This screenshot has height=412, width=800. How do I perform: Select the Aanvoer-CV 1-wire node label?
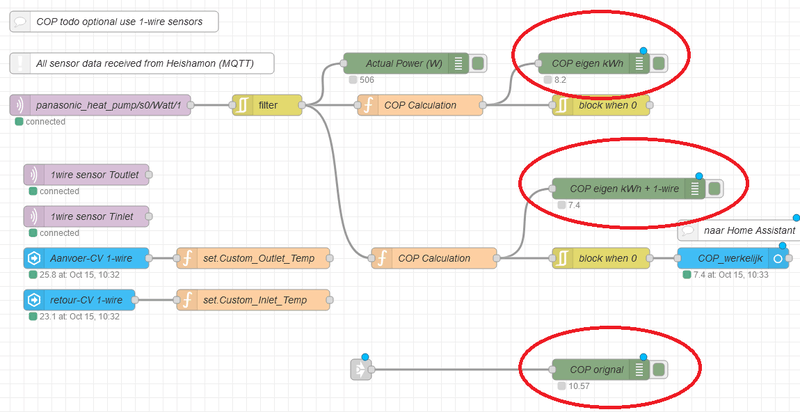click(91, 259)
